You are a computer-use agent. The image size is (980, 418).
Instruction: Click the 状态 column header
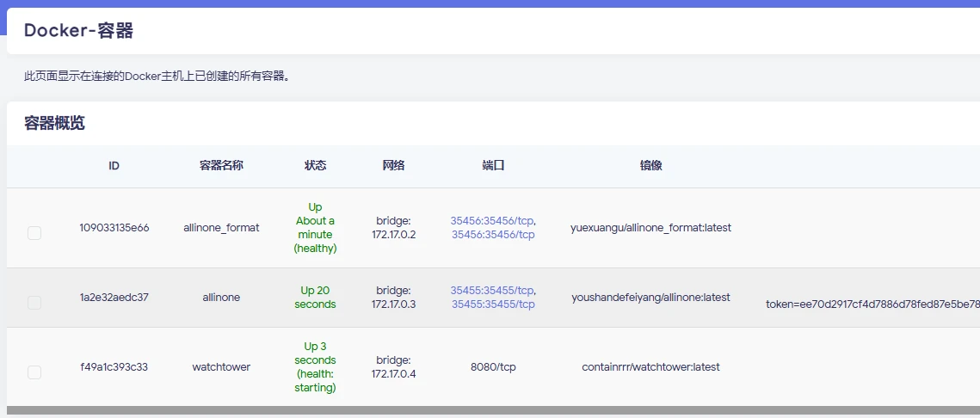[x=315, y=166]
